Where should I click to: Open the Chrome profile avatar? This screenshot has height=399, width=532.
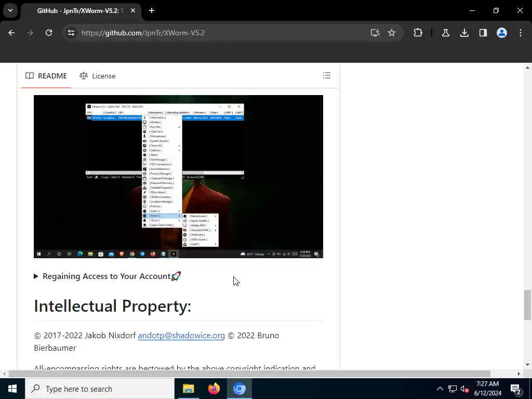tap(502, 33)
